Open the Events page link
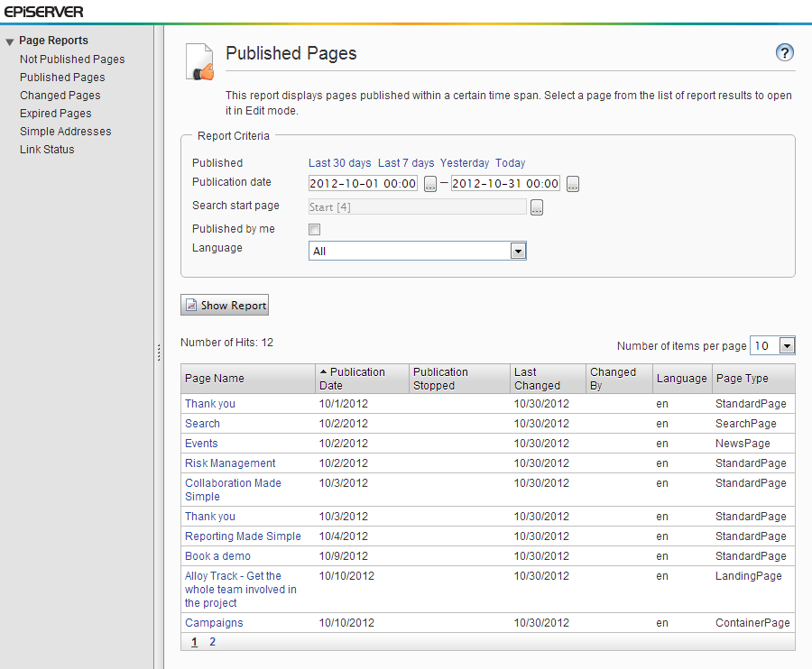 [201, 444]
